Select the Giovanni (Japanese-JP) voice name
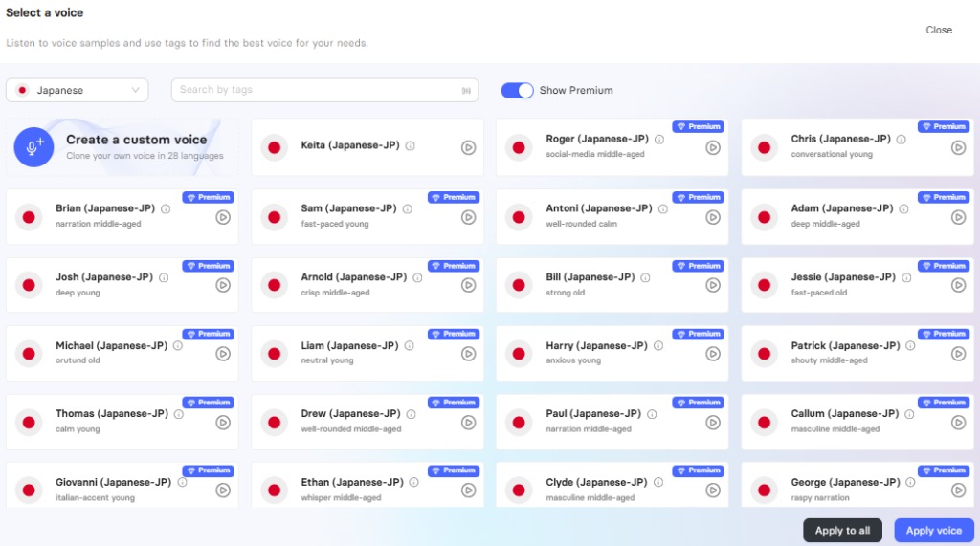 click(113, 482)
